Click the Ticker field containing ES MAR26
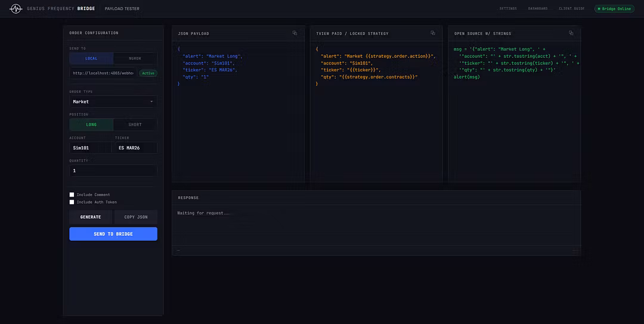 [x=136, y=148]
